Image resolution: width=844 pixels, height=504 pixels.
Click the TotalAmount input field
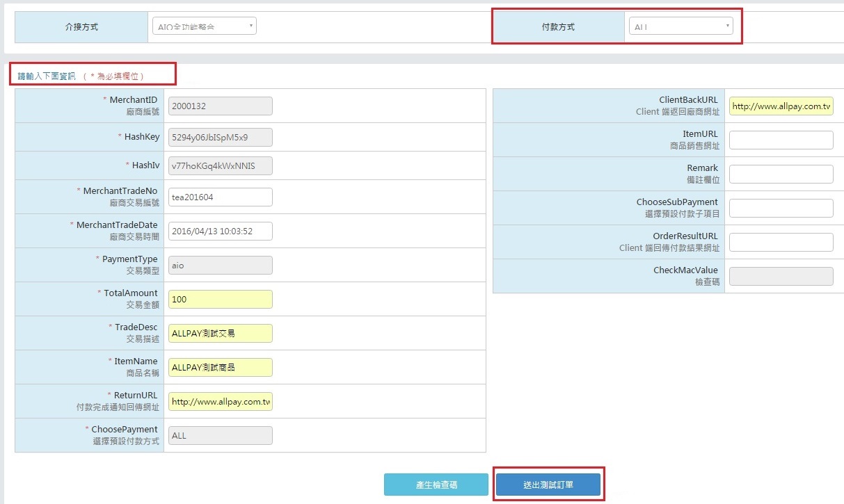(220, 300)
